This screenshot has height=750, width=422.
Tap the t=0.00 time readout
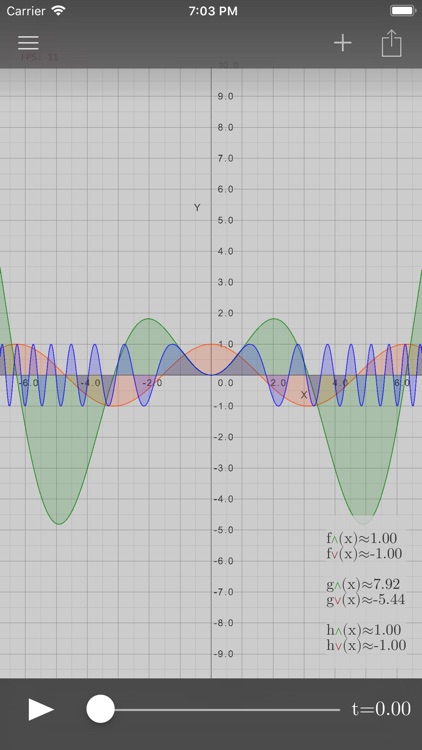(381, 709)
